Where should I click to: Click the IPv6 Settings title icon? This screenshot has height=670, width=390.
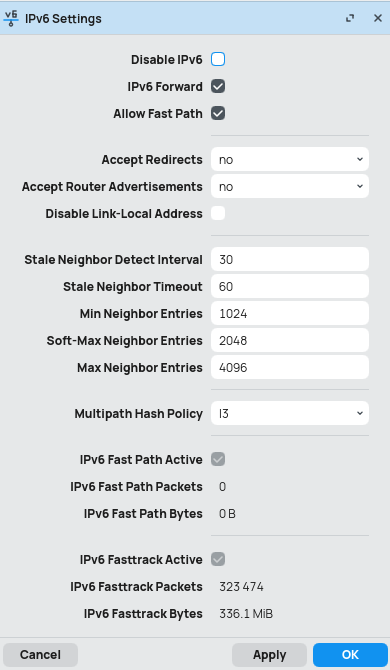click(11, 18)
